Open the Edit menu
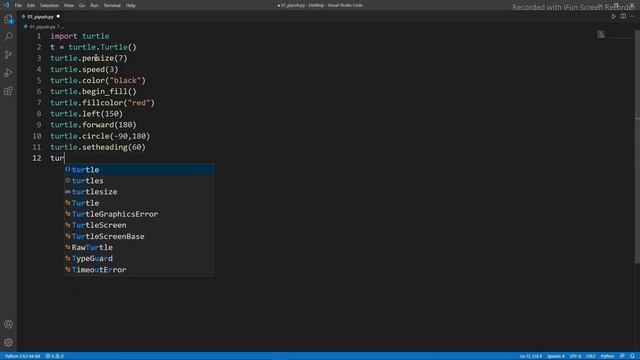 [31, 5]
